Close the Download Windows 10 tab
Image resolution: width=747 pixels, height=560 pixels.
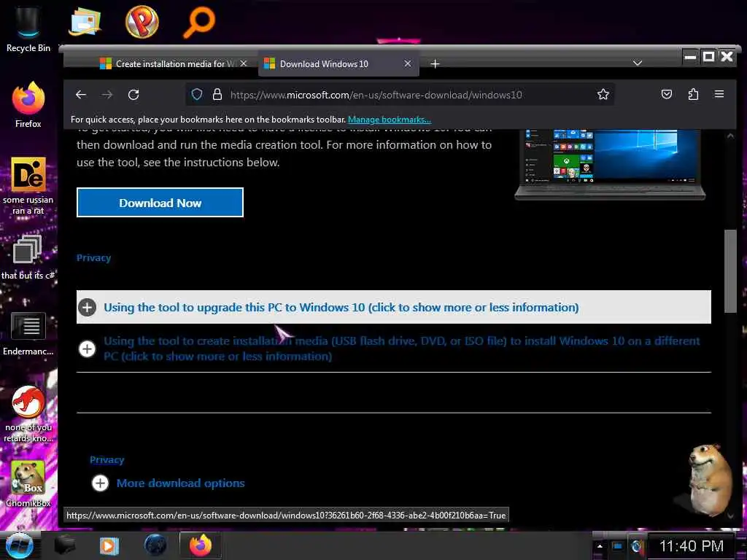pyautogui.click(x=408, y=63)
